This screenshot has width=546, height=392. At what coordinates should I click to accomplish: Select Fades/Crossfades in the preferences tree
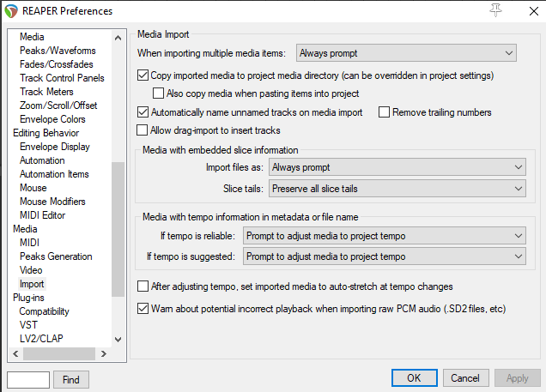[57, 64]
